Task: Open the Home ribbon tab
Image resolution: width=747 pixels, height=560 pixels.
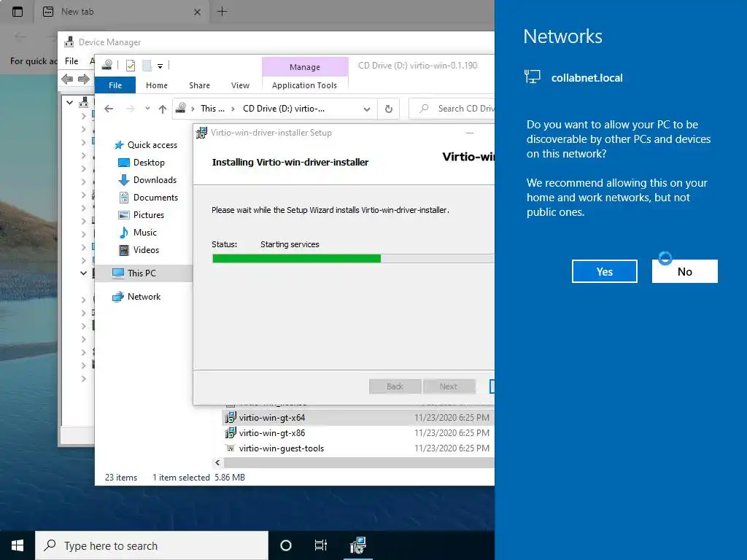Action: 157,85
